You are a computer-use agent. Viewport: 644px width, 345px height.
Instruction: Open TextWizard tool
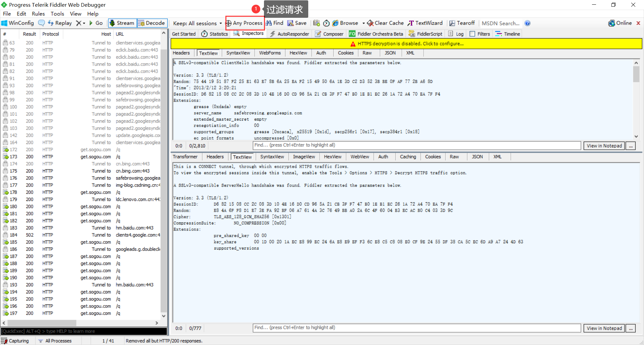pyautogui.click(x=425, y=23)
